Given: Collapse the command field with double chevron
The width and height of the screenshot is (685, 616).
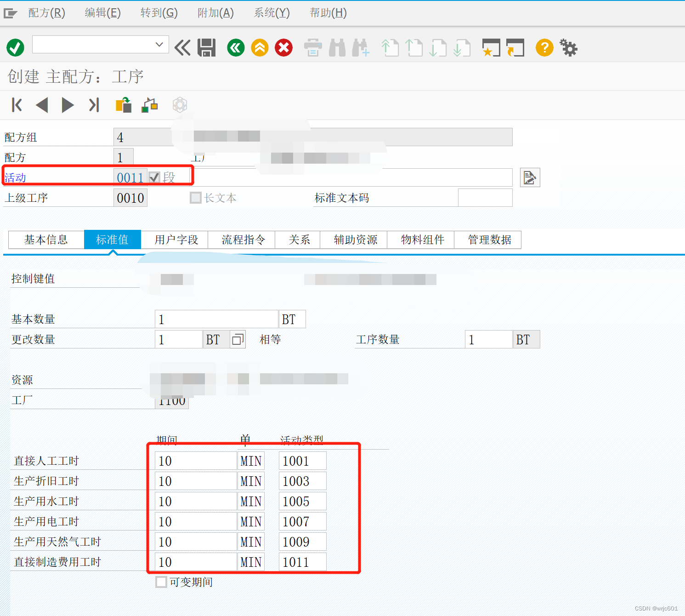Looking at the screenshot, I should coord(182,47).
